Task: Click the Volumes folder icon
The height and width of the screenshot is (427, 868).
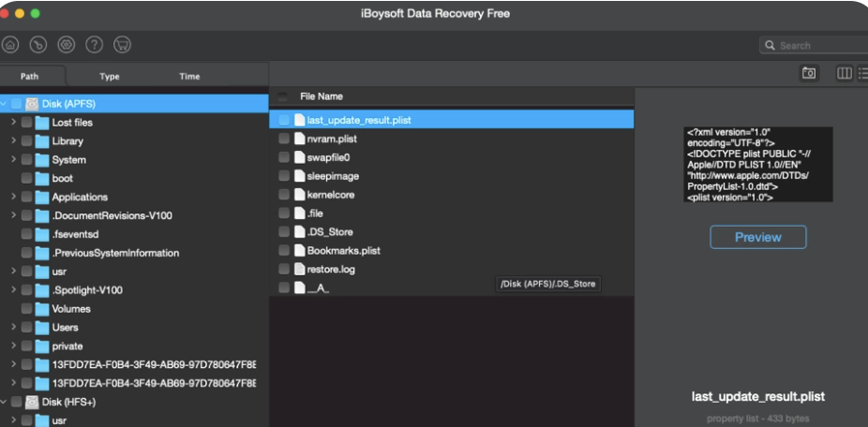Action: (x=42, y=309)
